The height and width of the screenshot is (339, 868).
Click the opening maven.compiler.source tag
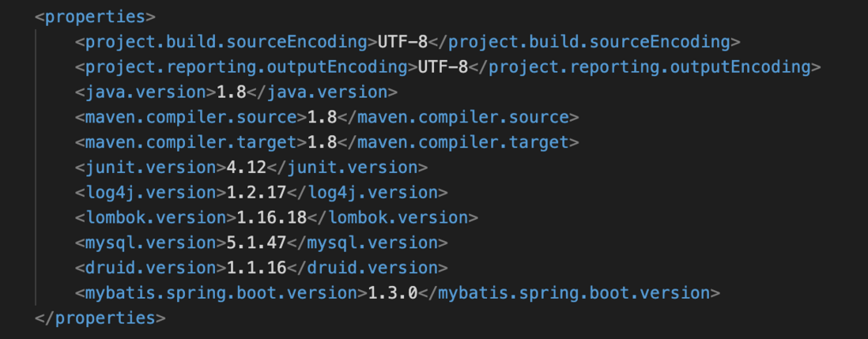(191, 117)
